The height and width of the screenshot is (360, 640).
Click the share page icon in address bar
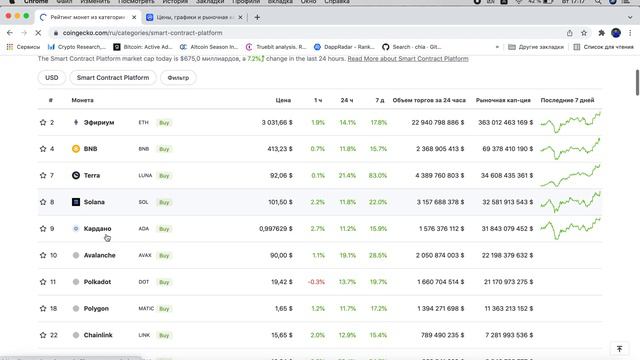(570, 33)
